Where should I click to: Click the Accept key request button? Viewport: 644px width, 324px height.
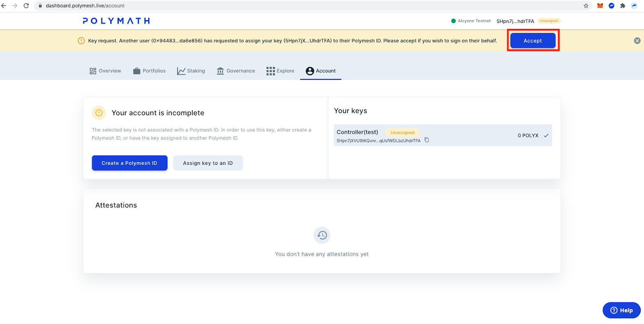point(533,41)
